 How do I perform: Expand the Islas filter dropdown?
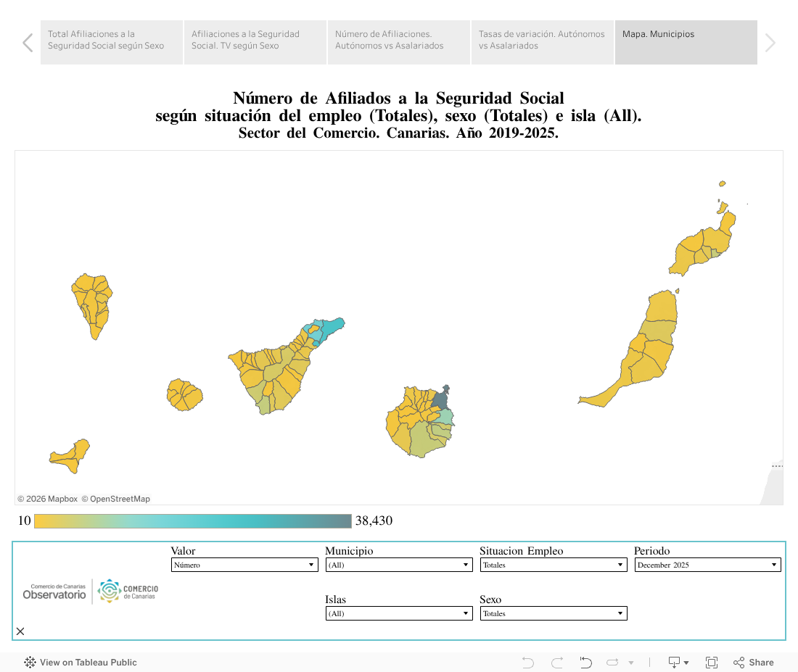(x=399, y=613)
